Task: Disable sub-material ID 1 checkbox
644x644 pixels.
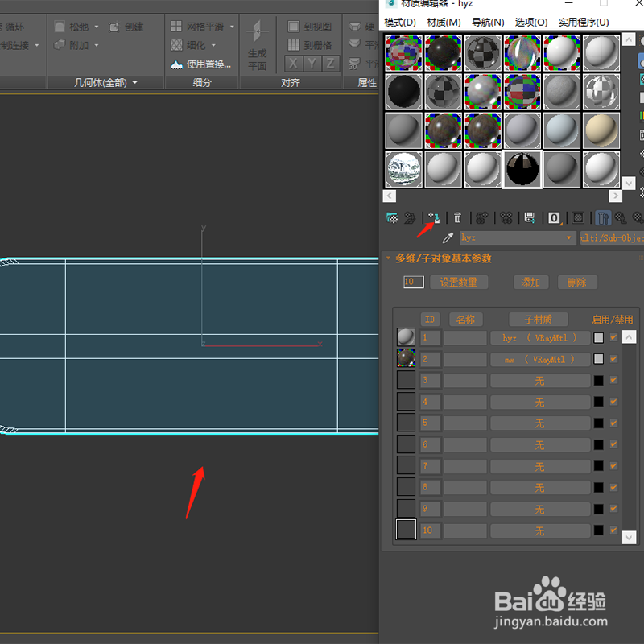Action: coord(613,337)
